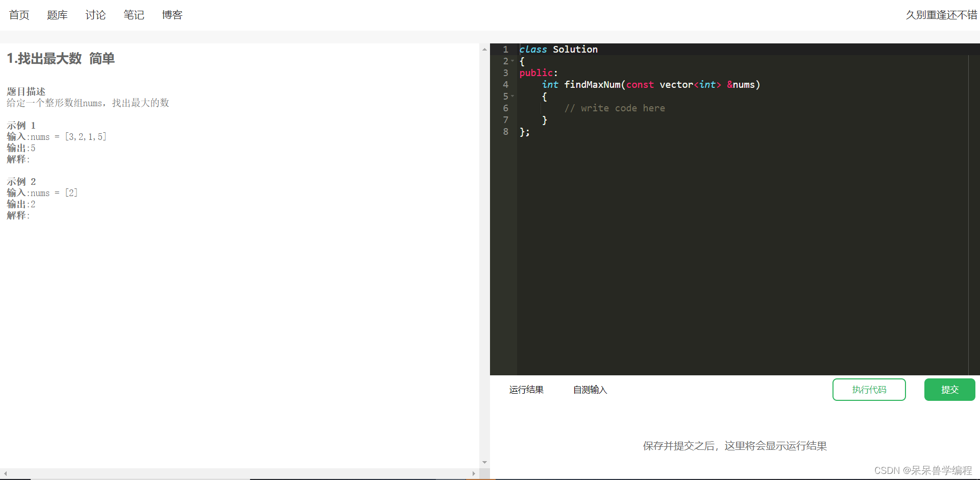Image resolution: width=980 pixels, height=480 pixels.
Task: Click line number 6 in gutter
Action: click(505, 108)
